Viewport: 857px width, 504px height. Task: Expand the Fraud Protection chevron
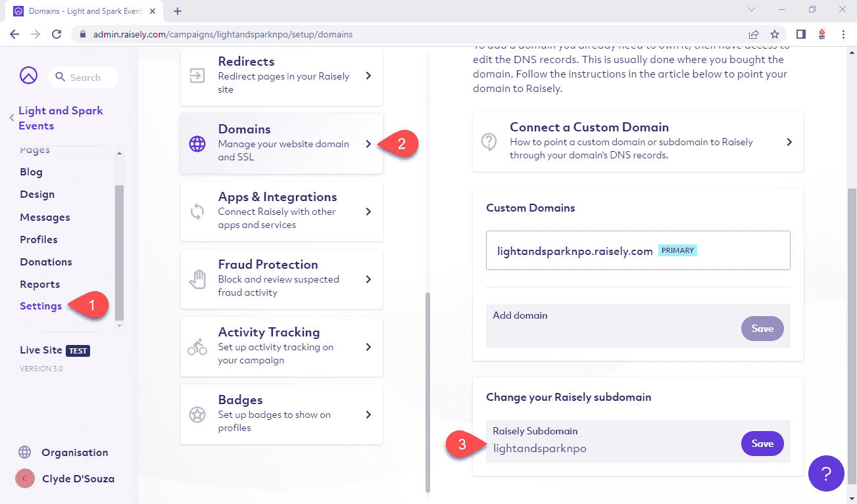pos(368,279)
